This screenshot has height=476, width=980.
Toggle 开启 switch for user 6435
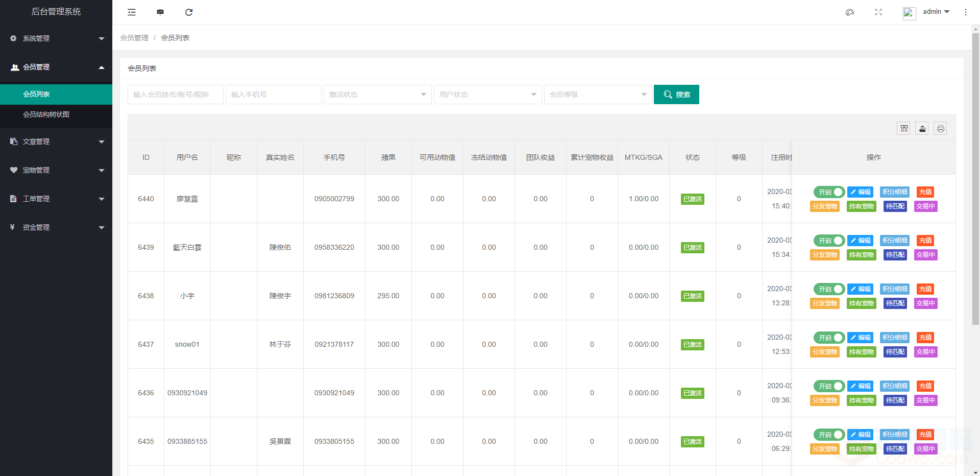click(x=829, y=435)
